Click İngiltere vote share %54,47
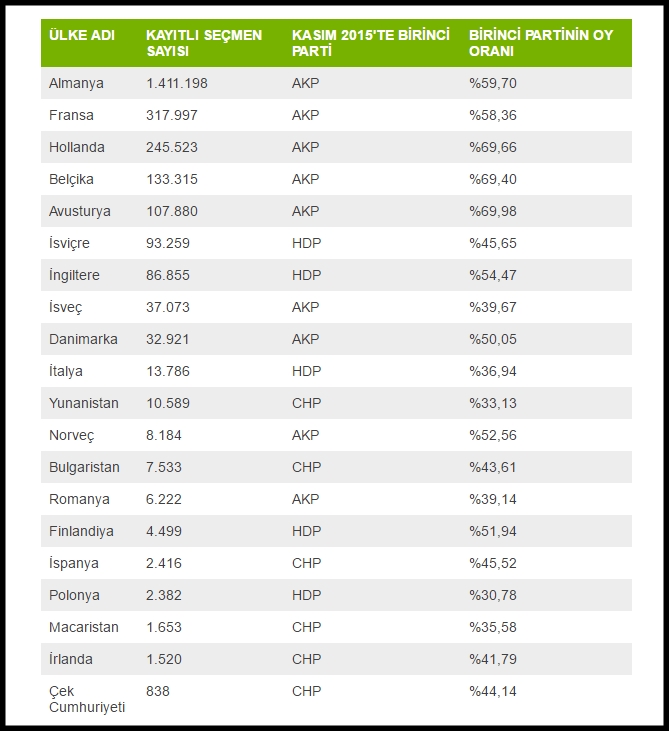The height and width of the screenshot is (731, 669). click(x=493, y=275)
